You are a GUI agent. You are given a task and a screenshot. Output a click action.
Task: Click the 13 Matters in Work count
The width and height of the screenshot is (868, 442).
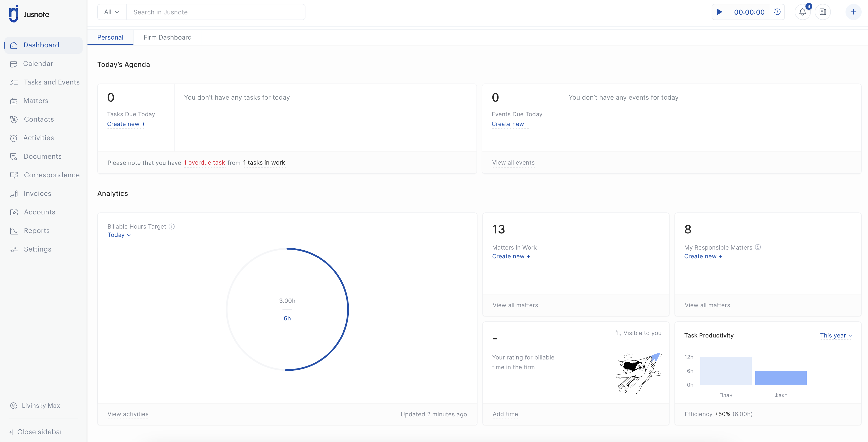tap(498, 229)
